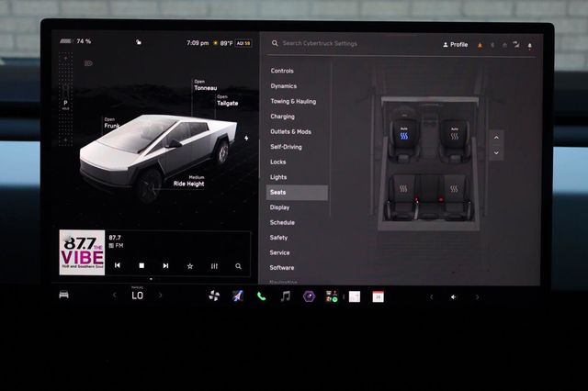Select Outlets & Mods menu

pos(290,132)
